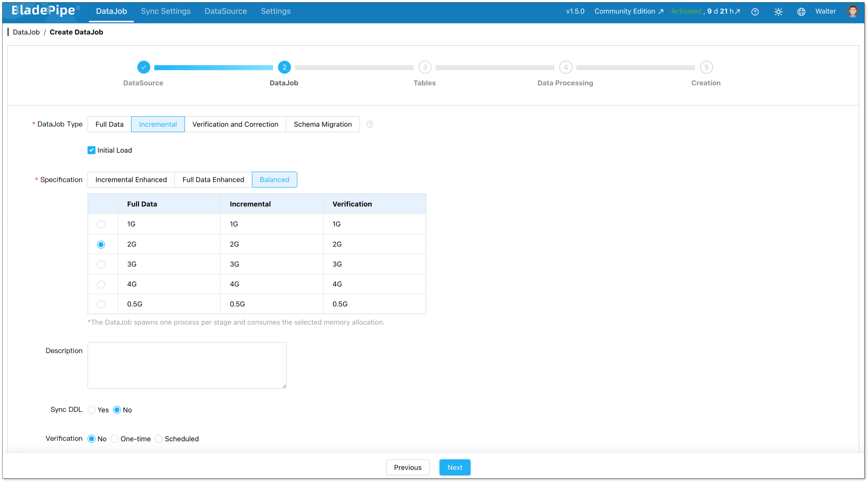Click step 3 Tables circle indicator

click(x=425, y=67)
